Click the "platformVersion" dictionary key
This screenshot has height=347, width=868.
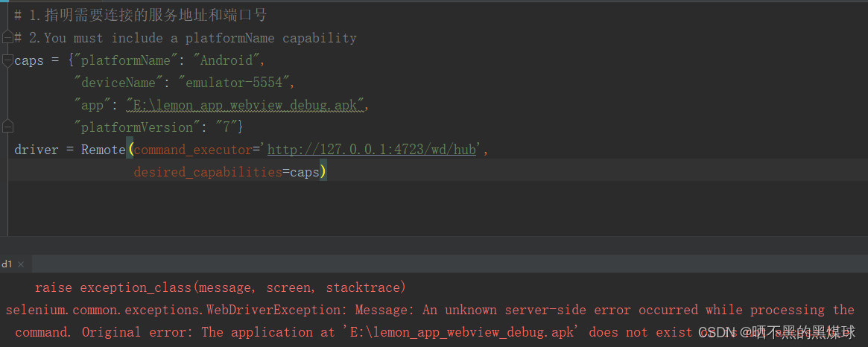133,127
